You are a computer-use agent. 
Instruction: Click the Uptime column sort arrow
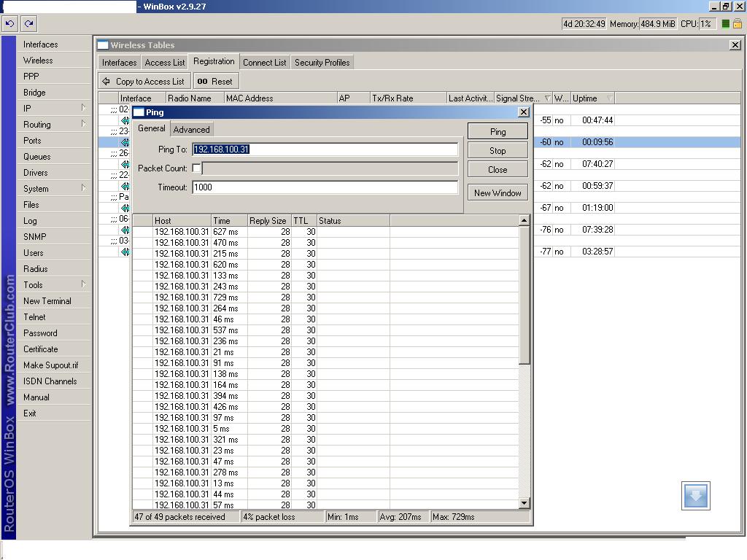click(609, 98)
